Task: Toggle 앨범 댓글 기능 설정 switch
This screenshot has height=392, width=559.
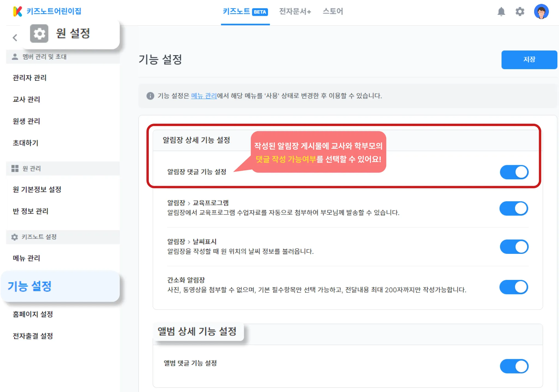Action: tap(514, 366)
